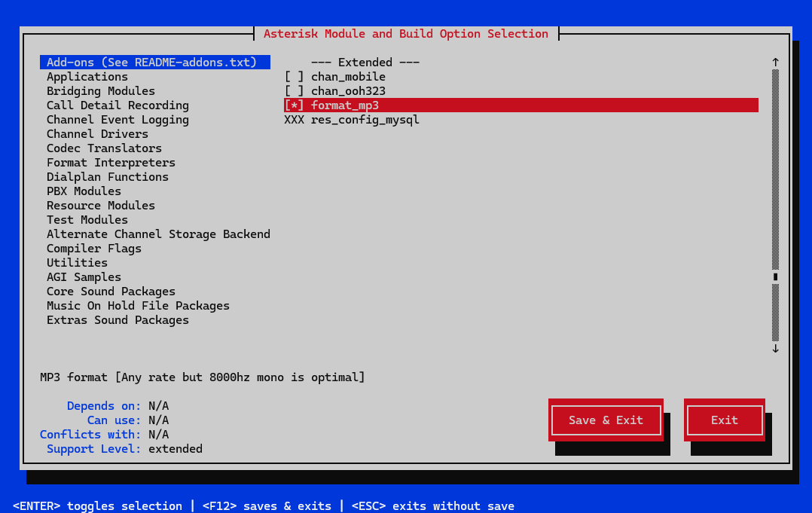Select Call Detail Recording category
Image resolution: width=812 pixels, height=513 pixels.
[118, 105]
